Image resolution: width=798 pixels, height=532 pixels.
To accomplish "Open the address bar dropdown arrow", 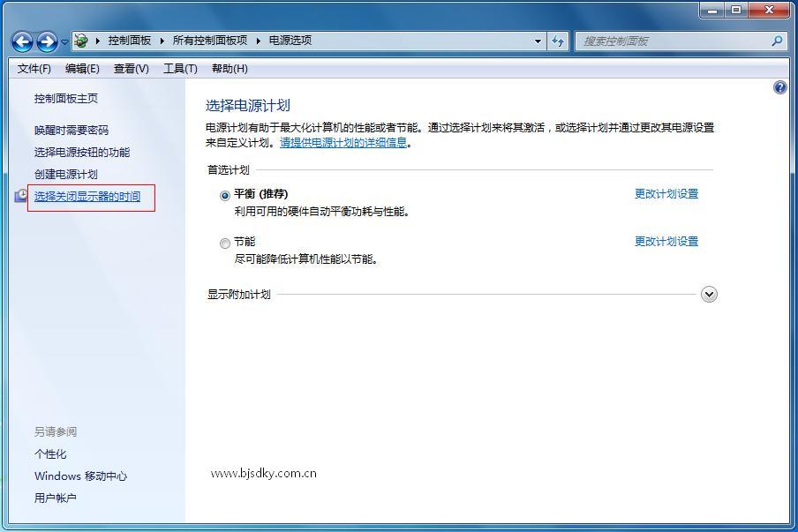I will click(537, 40).
